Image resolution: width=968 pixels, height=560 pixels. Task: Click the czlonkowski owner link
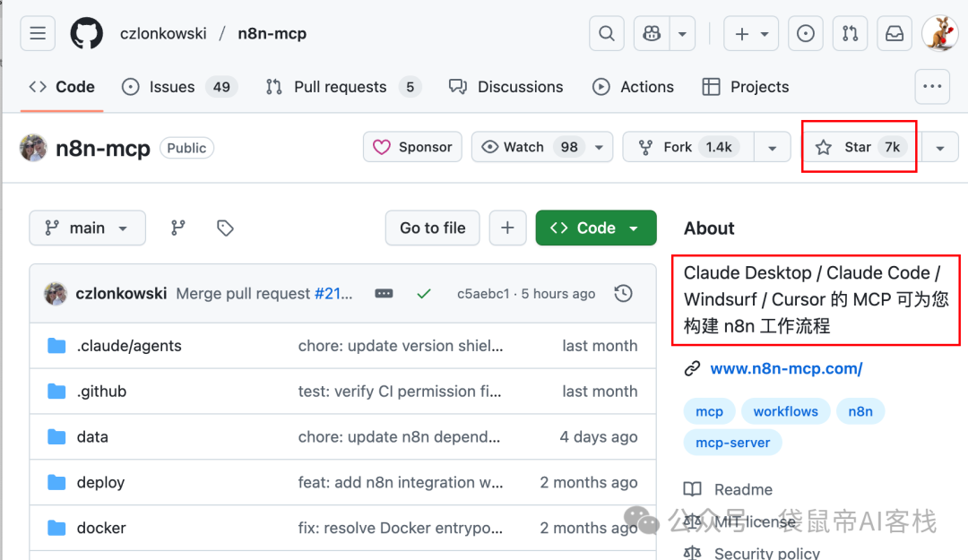click(163, 33)
